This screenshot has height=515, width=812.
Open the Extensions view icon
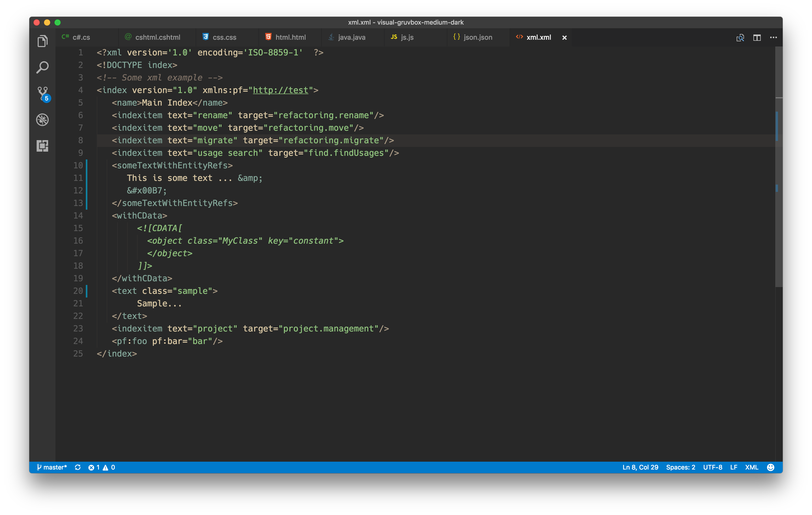tap(42, 146)
